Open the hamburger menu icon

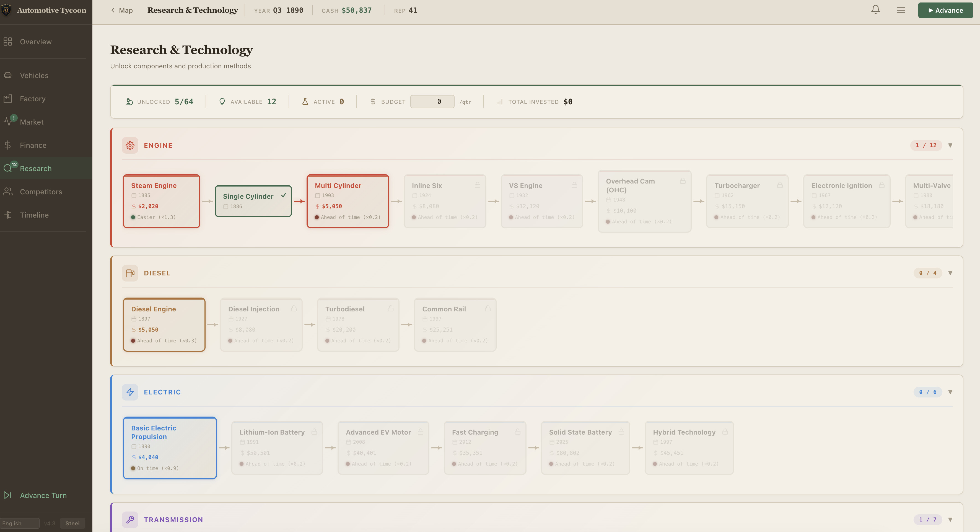(x=901, y=10)
